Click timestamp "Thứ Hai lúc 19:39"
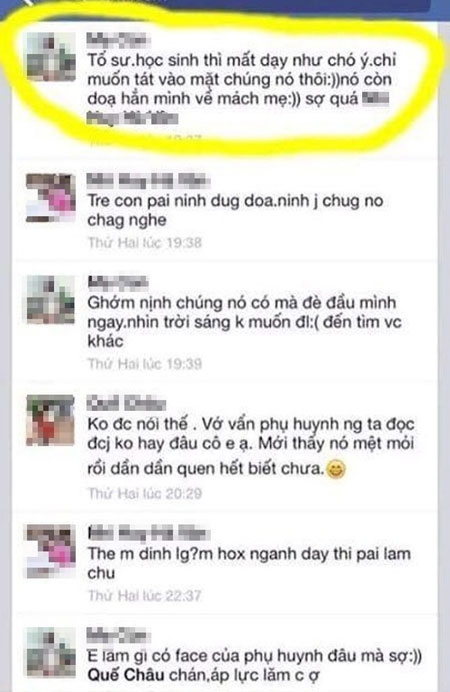This screenshot has height=692, width=450. pyautogui.click(x=145, y=364)
